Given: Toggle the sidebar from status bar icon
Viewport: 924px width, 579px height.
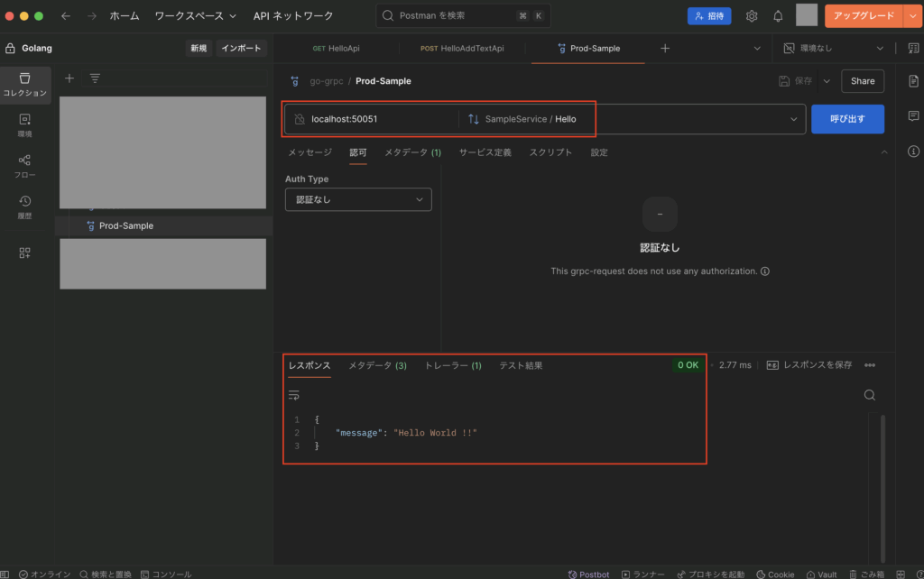Looking at the screenshot, I should tap(5, 574).
